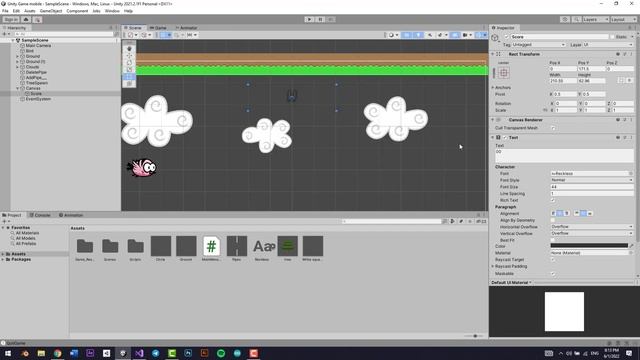
Task: Open the object picker for the Font field
Action: (631, 173)
